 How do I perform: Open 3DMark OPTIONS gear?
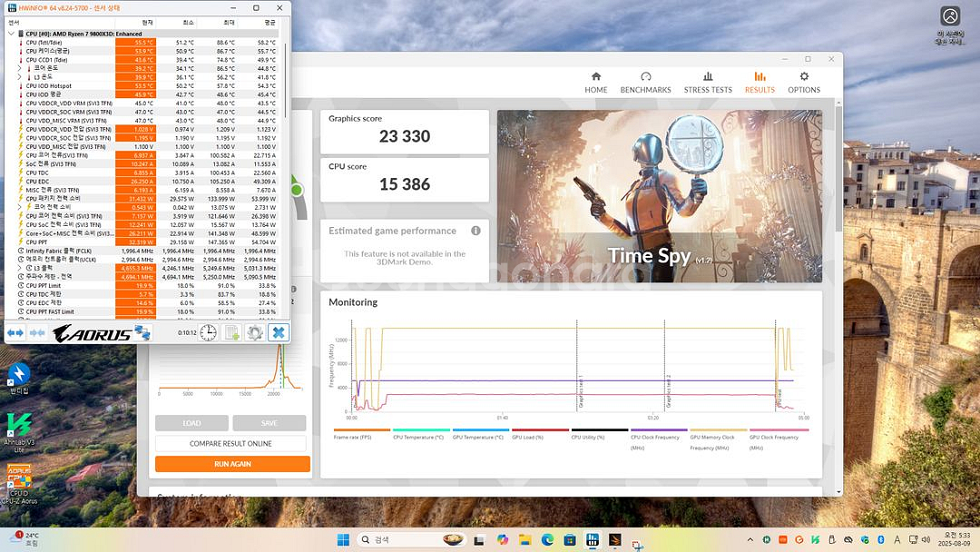point(804,82)
